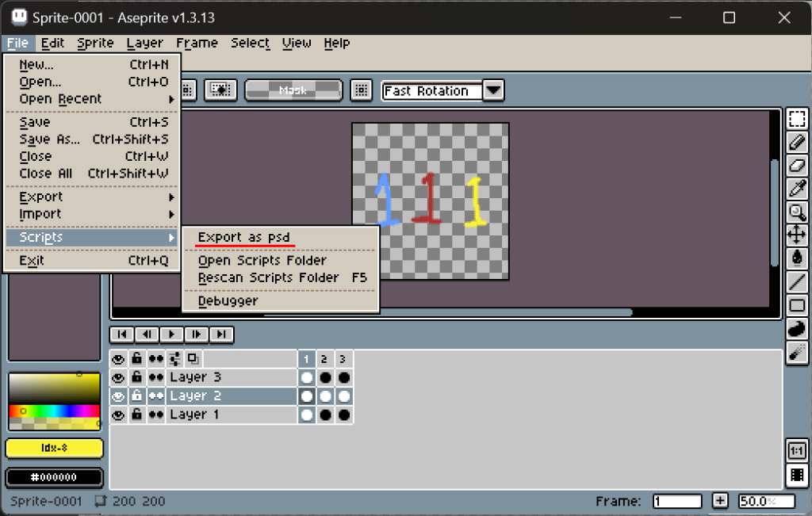Choose Rescan Scripts Folder
This screenshot has width=812, height=516.
pos(281,278)
